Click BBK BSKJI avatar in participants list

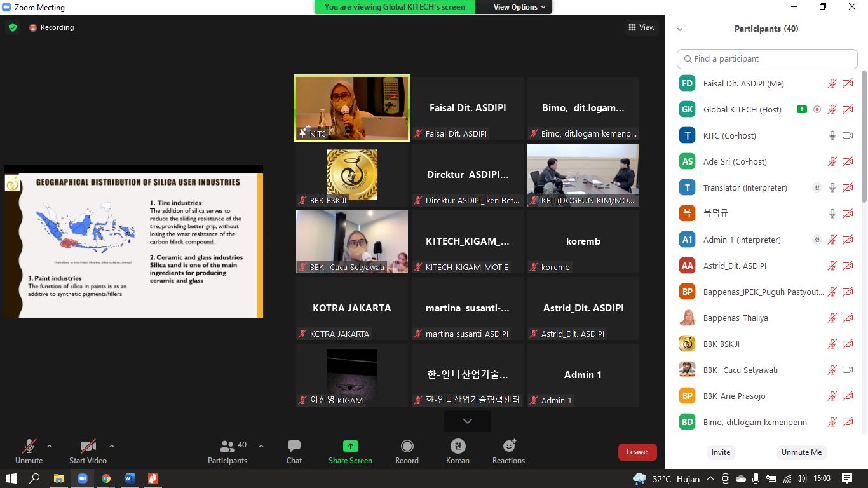687,344
